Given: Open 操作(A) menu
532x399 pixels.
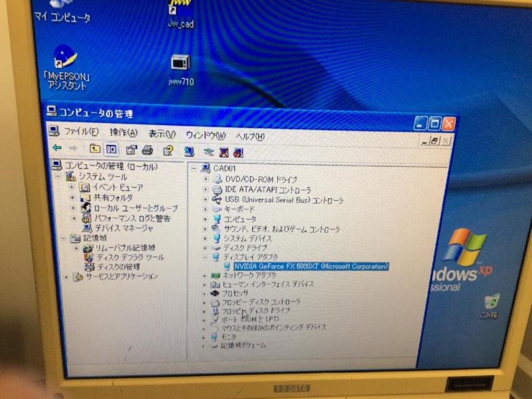Looking at the screenshot, I should [x=124, y=132].
